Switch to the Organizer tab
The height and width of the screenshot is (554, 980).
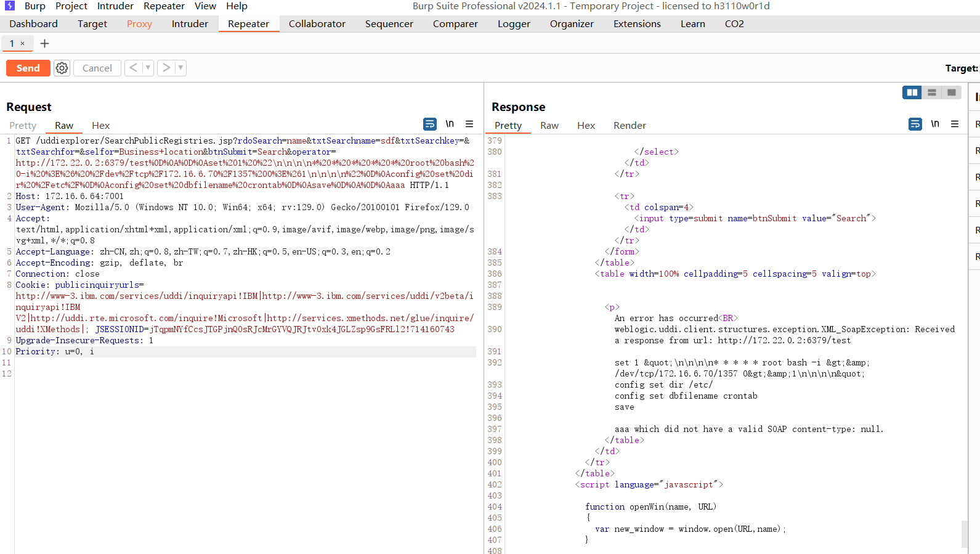click(572, 24)
